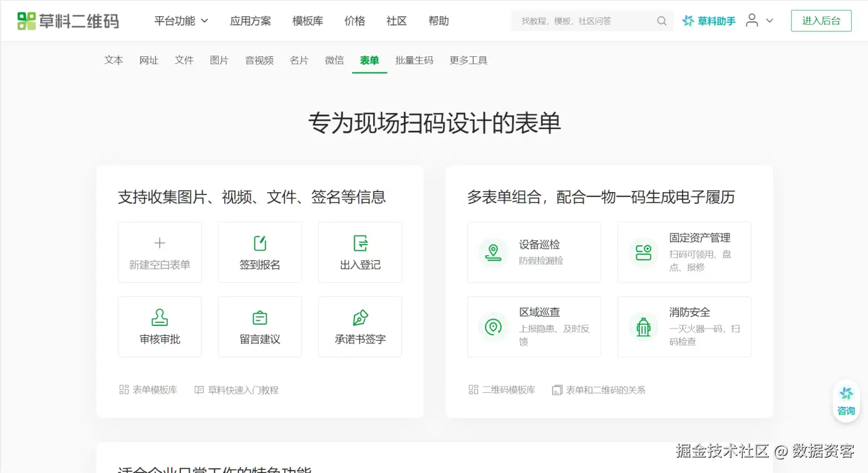The height and width of the screenshot is (473, 868).
Task: Switch to the 微信 tab
Action: point(334,60)
